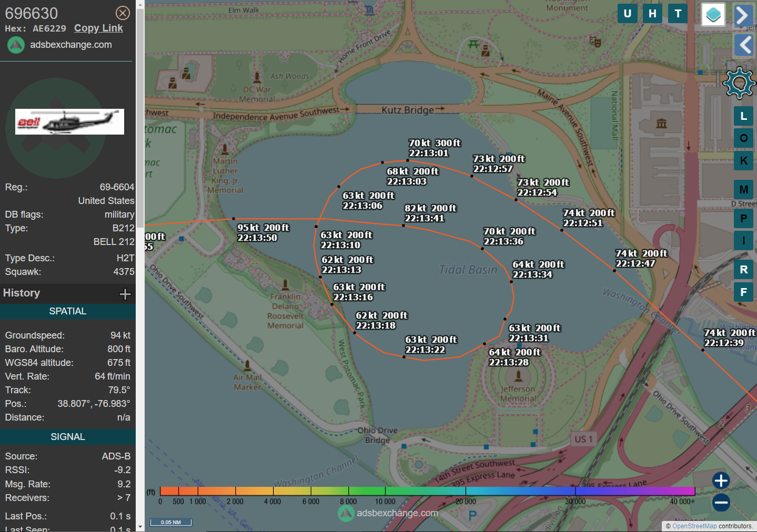This screenshot has width=757, height=532.
Task: Click the picnic table icon near Monument
Action: (473, 44)
